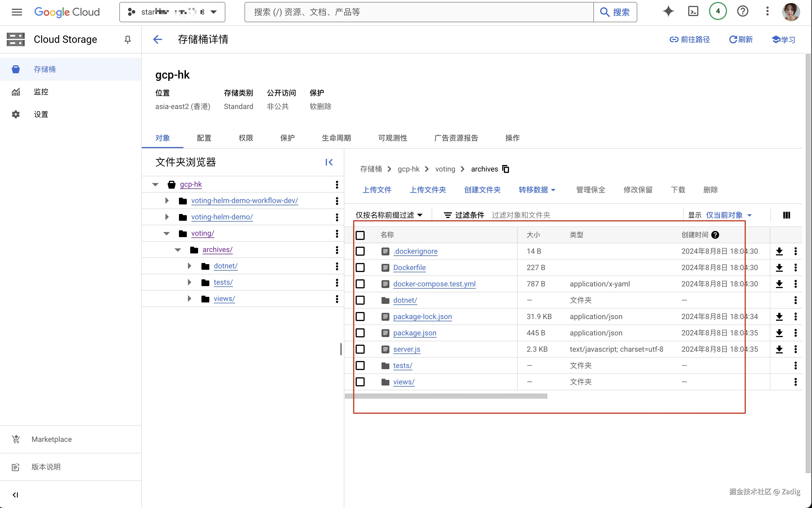The image size is (812, 508).
Task: Select the docker-compose.test.yml checkbox
Action: coord(360,284)
